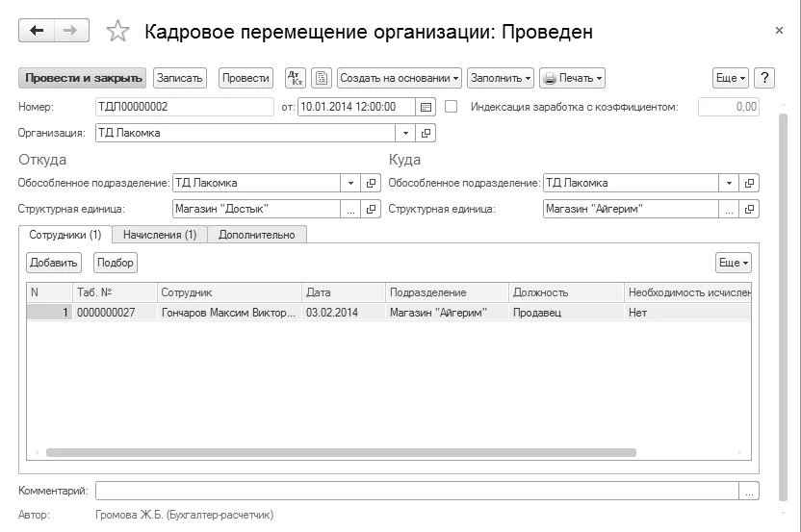Expand Создать на основании dropdown
Image resolution: width=801 pixels, height=532 pixels.
[399, 78]
